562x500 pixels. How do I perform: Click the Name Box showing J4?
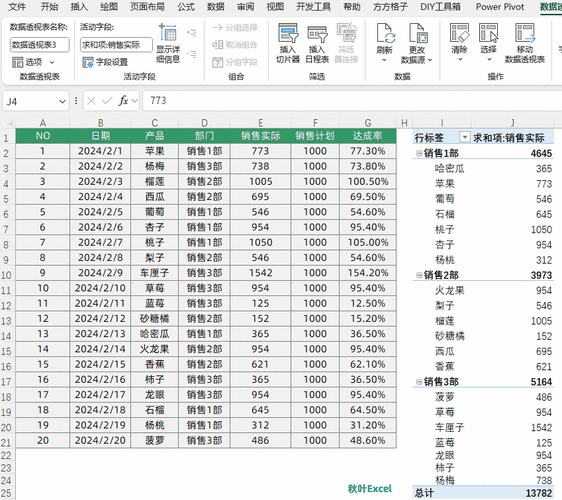tap(30, 101)
